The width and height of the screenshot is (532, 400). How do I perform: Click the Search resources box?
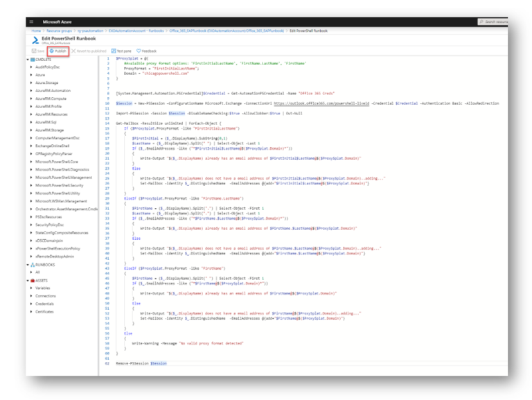pos(493,21)
